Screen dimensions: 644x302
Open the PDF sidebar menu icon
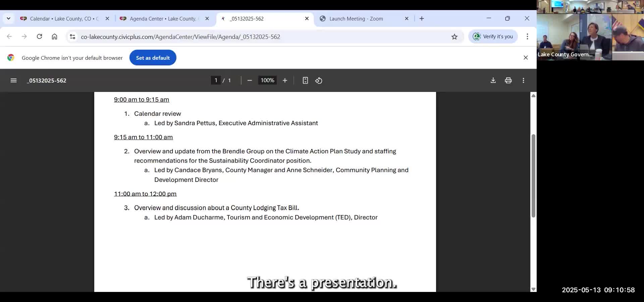tap(13, 81)
